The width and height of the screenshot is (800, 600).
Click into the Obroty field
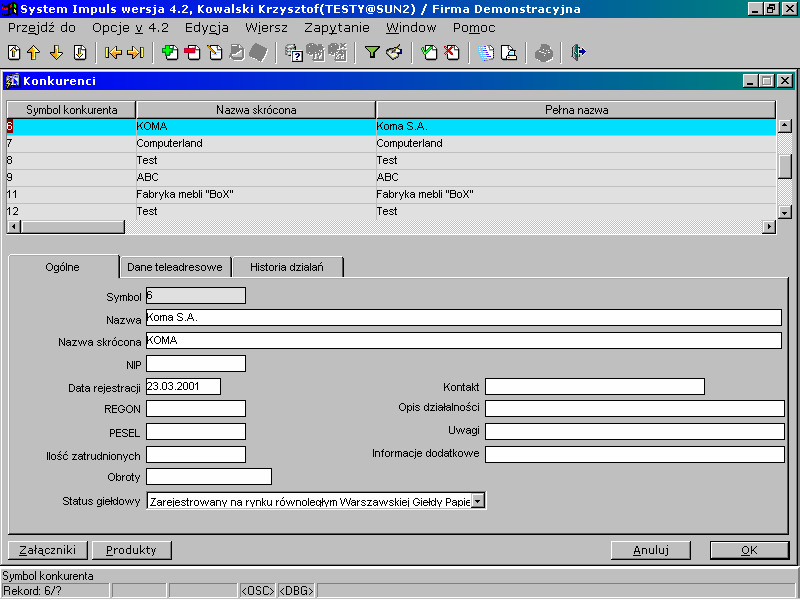click(x=209, y=477)
